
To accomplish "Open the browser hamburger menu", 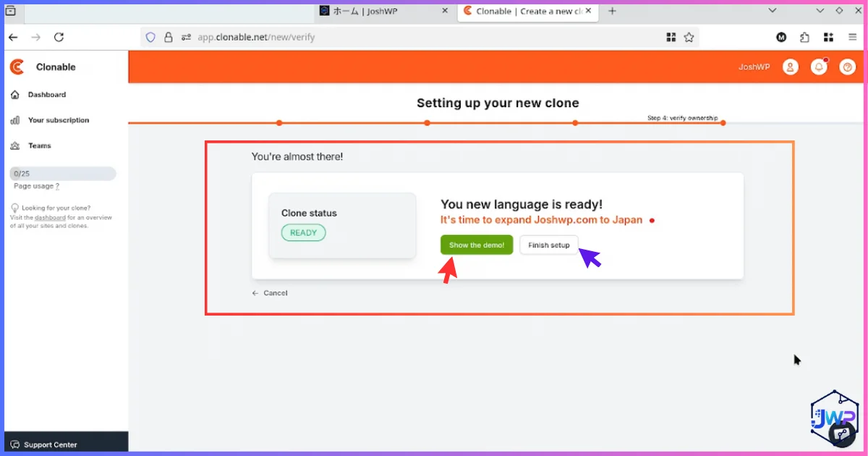I will point(852,37).
